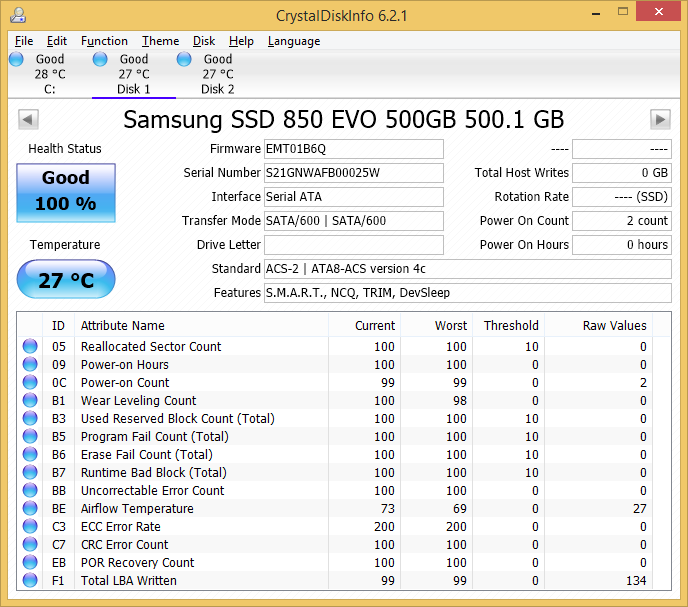Click the ECC Error Rate status orb
This screenshot has height=607, width=688.
[x=30, y=527]
